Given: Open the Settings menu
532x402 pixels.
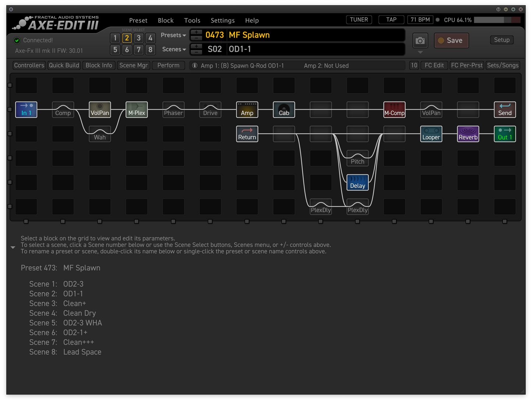Looking at the screenshot, I should tap(222, 20).
